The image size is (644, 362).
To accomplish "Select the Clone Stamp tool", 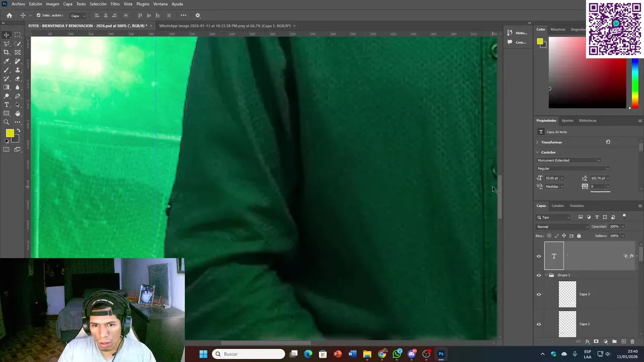I will (x=18, y=70).
